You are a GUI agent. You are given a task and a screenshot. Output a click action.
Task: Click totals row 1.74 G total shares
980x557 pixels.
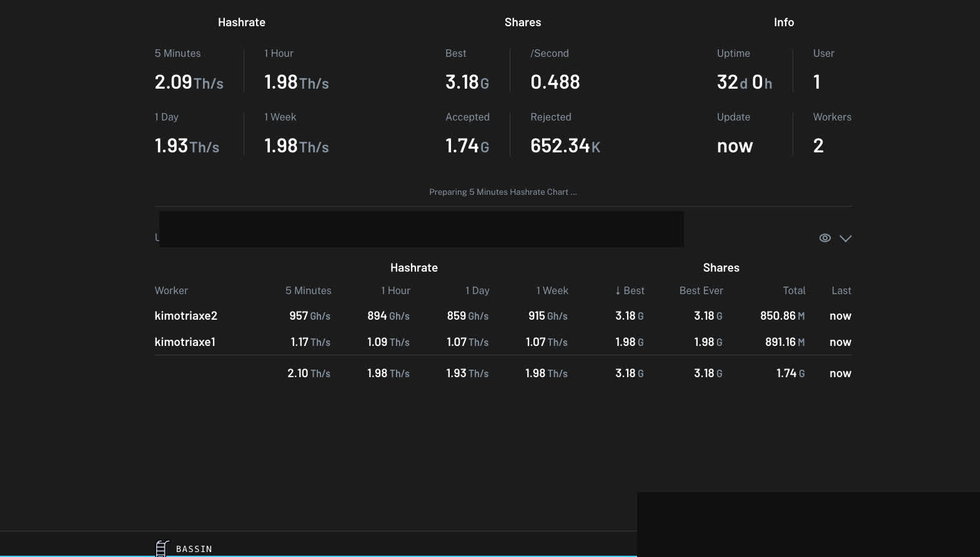coord(790,373)
